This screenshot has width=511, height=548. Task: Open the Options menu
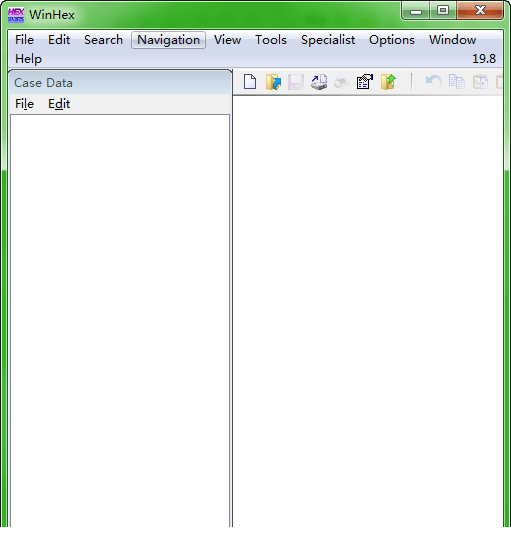point(392,40)
